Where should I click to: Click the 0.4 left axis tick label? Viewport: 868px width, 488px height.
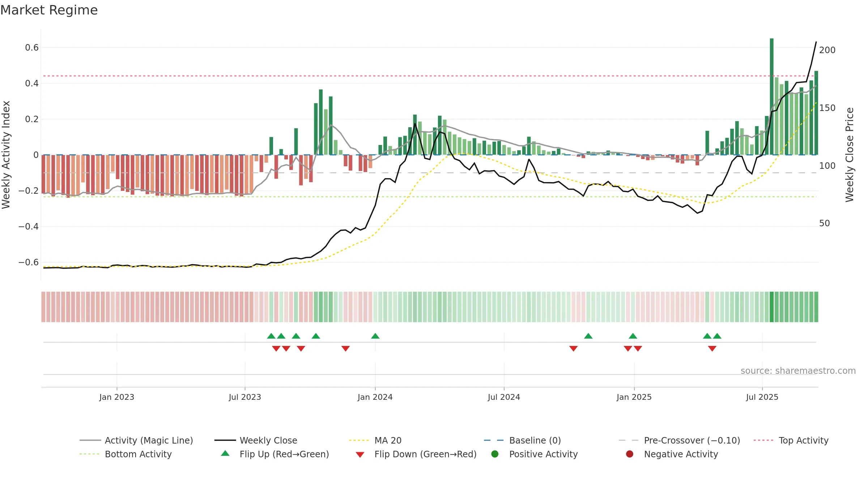point(32,84)
